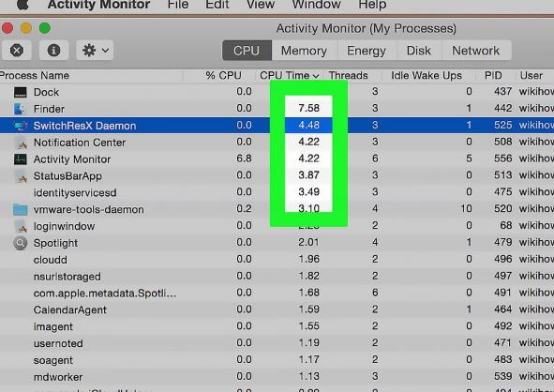Click the loginwindow app icon
This screenshot has width=554, height=392.
(21, 227)
